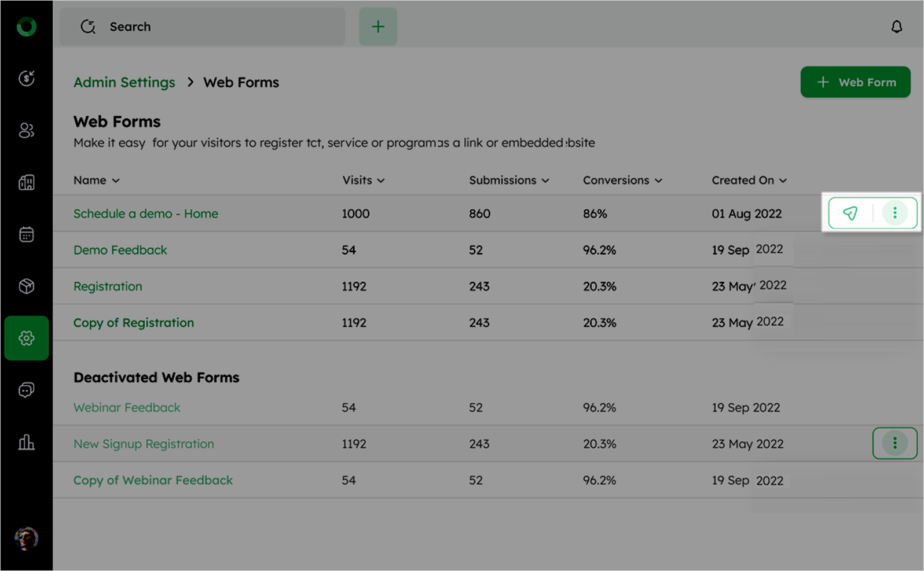Open the products box sidebar icon
The image size is (924, 571).
pos(27,286)
